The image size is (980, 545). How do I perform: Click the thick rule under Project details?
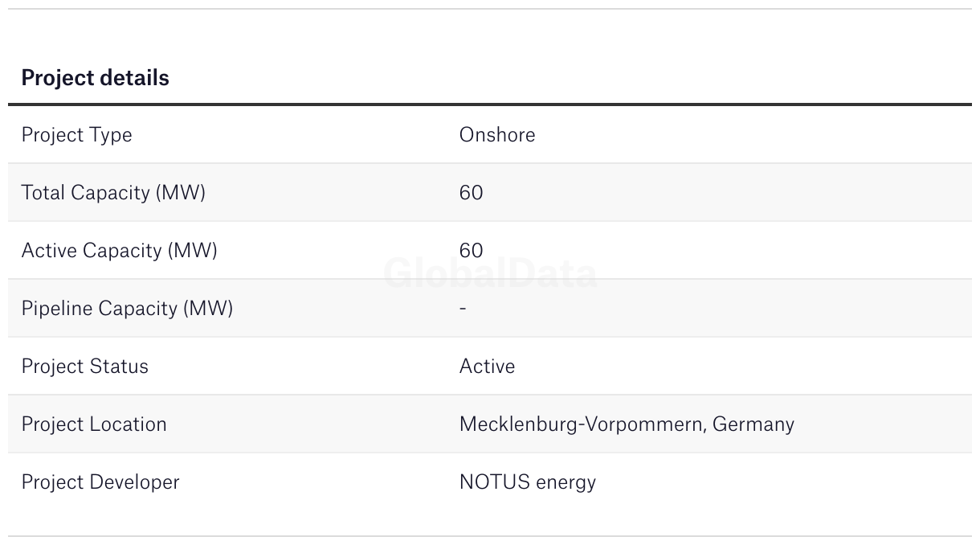[x=490, y=104]
